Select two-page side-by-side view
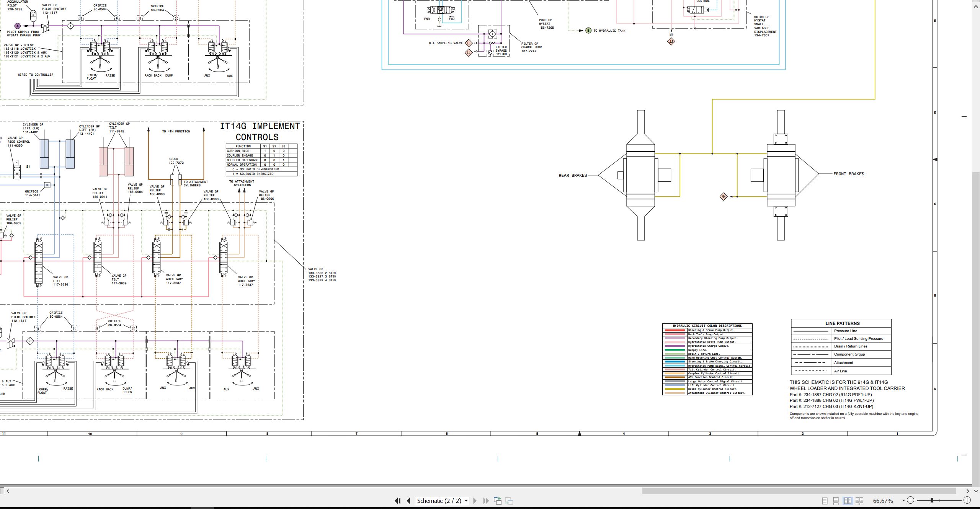 point(848,501)
